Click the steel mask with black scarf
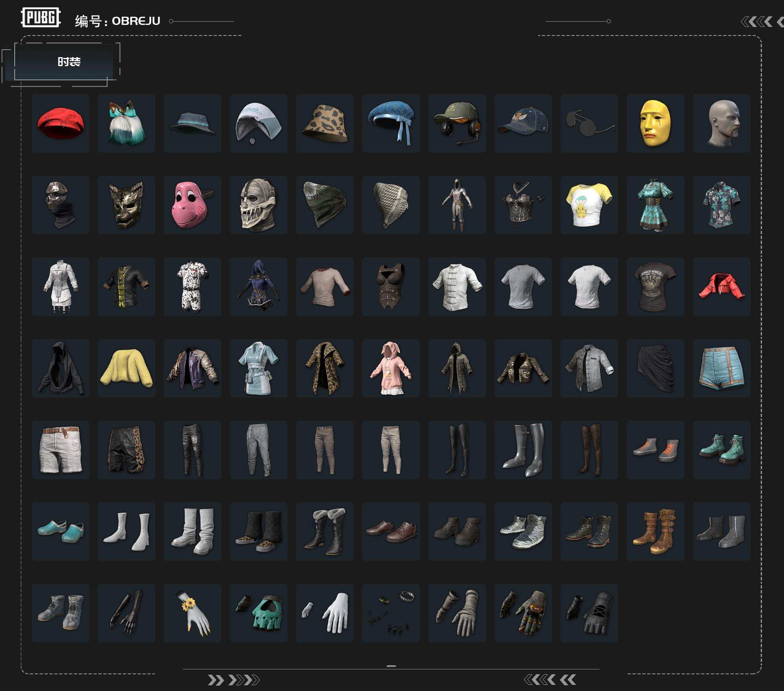Image resolution: width=784 pixels, height=691 pixels. point(60,205)
